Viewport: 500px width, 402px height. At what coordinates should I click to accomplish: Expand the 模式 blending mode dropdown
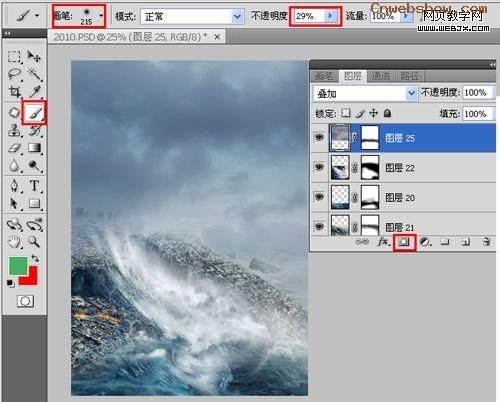tap(237, 16)
